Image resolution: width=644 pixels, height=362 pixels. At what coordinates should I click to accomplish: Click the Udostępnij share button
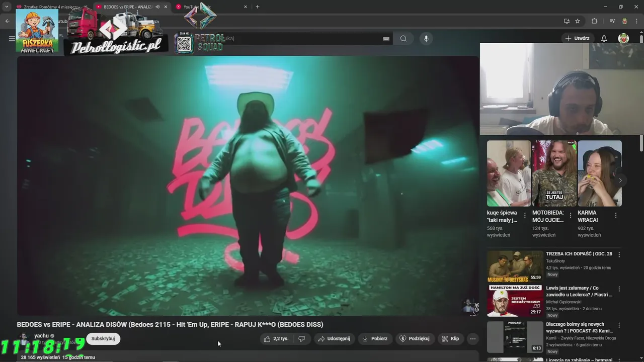click(x=334, y=339)
